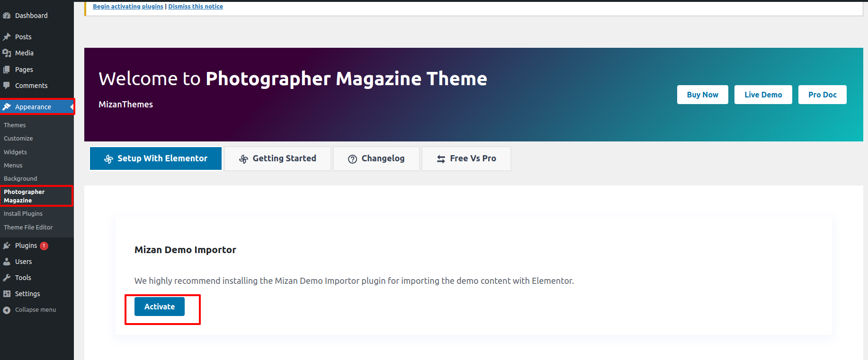
Task: Open the Live Demo button
Action: (763, 95)
